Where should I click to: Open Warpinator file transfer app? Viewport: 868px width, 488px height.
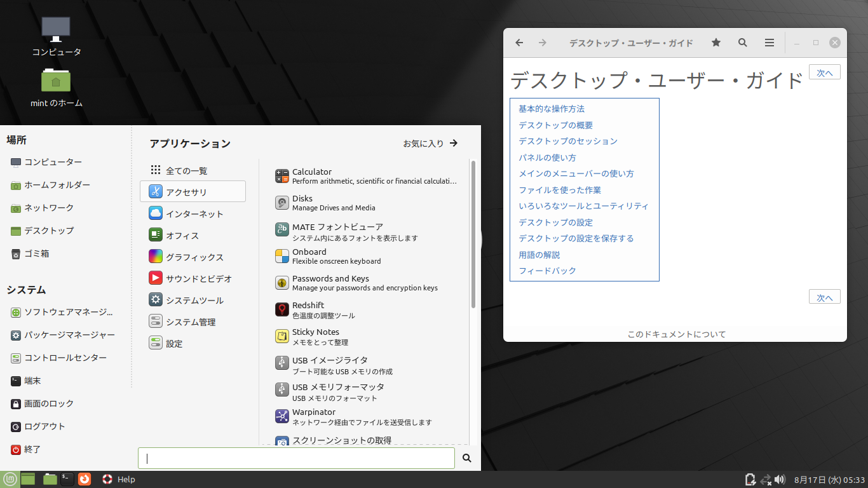(x=314, y=416)
